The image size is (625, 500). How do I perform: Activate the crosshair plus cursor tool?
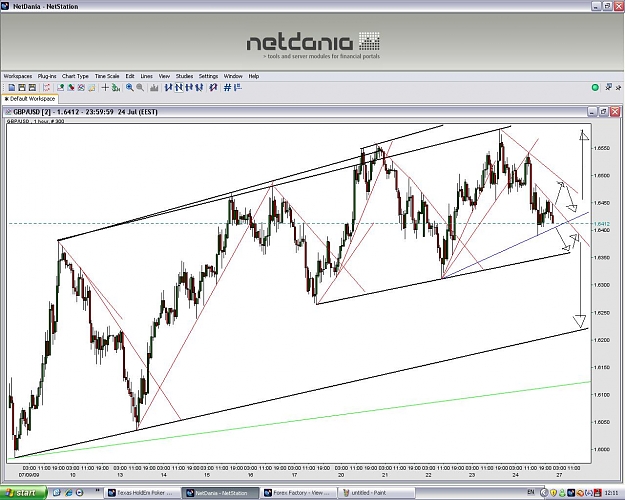pyautogui.click(x=105, y=88)
